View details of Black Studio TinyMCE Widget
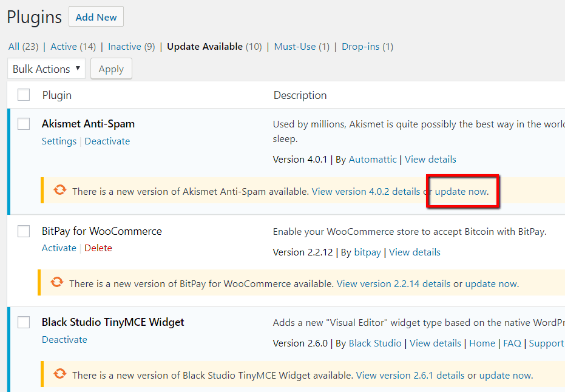Screen dimensions: 565x392 [435, 343]
